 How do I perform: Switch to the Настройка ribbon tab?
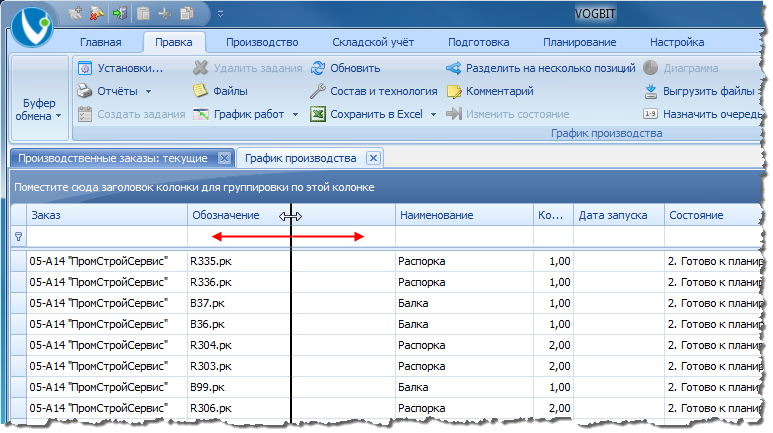pos(677,42)
